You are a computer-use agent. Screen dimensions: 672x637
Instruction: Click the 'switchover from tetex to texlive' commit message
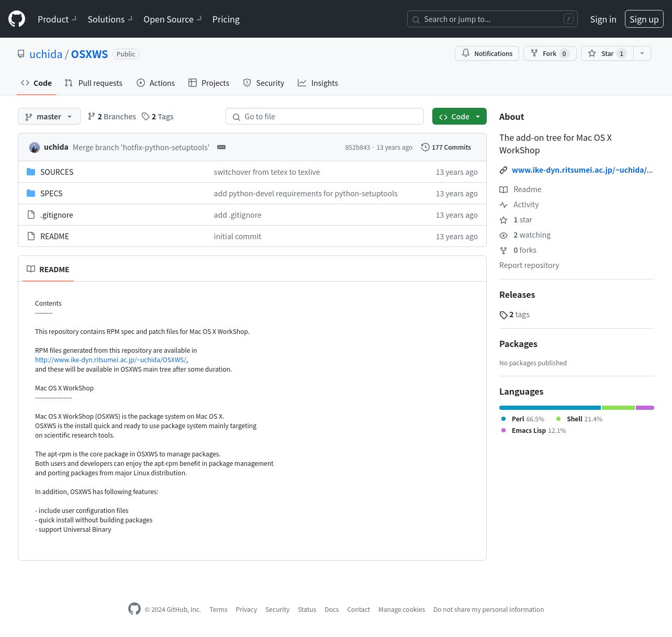click(x=266, y=172)
